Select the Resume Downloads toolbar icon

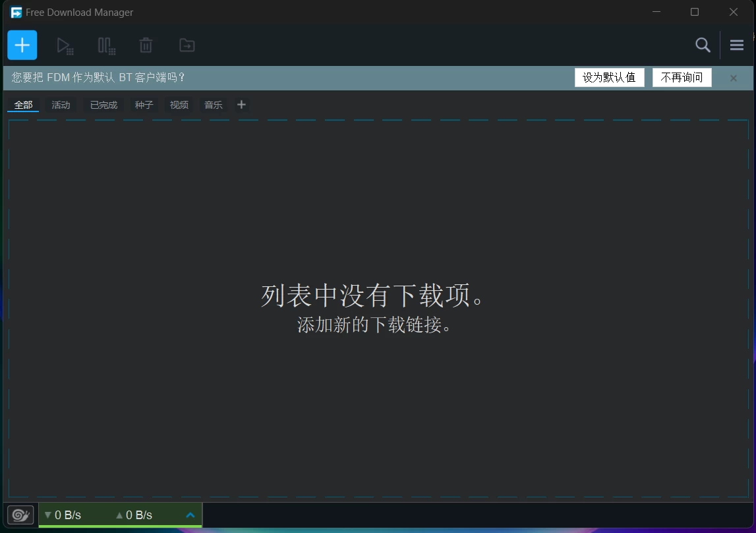(x=64, y=45)
